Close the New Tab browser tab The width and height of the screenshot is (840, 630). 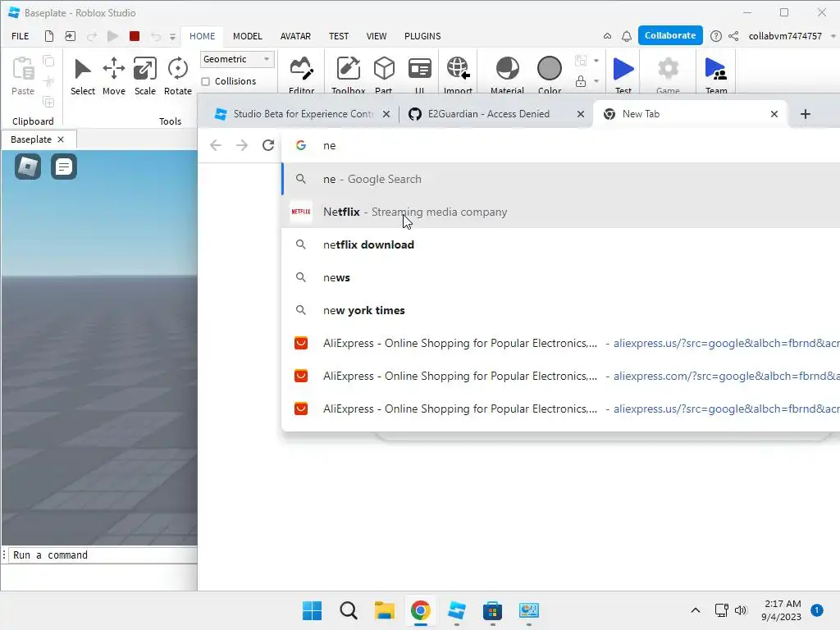coord(774,113)
